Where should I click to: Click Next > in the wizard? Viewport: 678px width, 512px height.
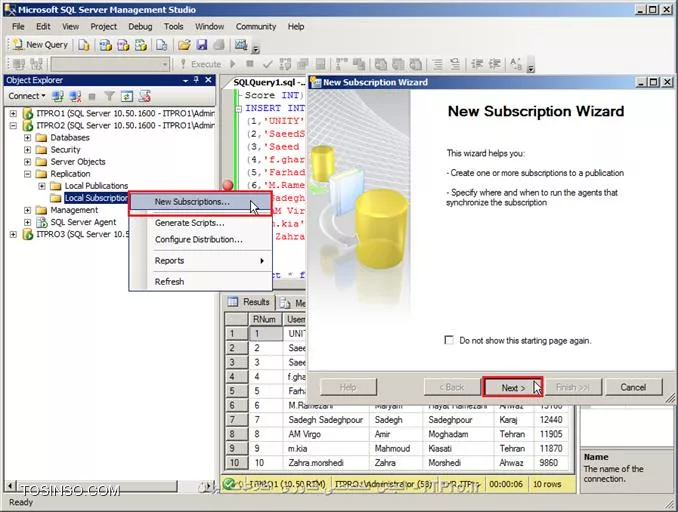coord(513,387)
